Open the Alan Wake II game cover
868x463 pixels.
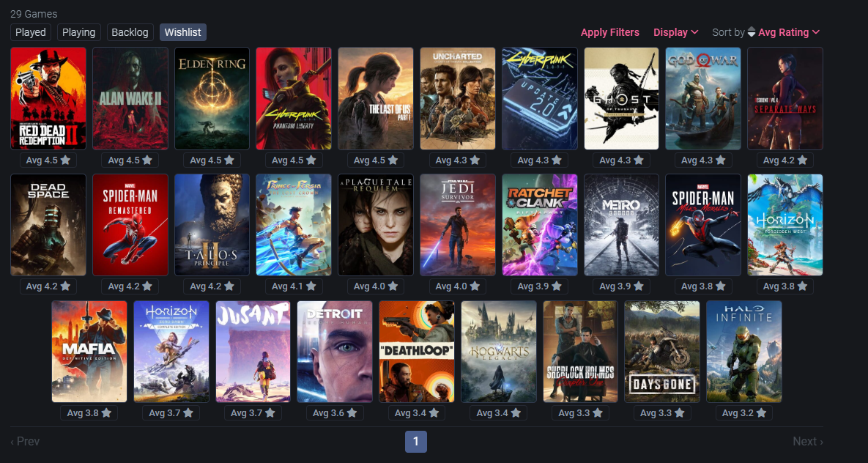130,99
